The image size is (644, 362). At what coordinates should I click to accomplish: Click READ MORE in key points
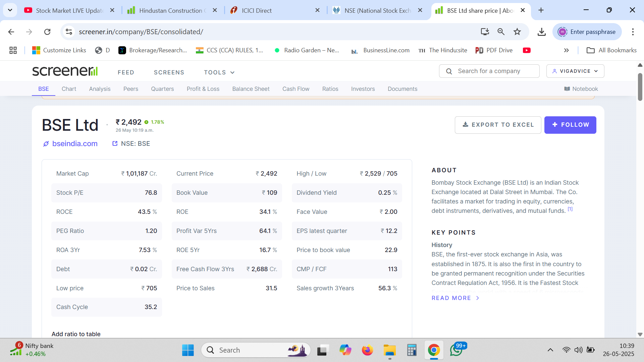(455, 298)
